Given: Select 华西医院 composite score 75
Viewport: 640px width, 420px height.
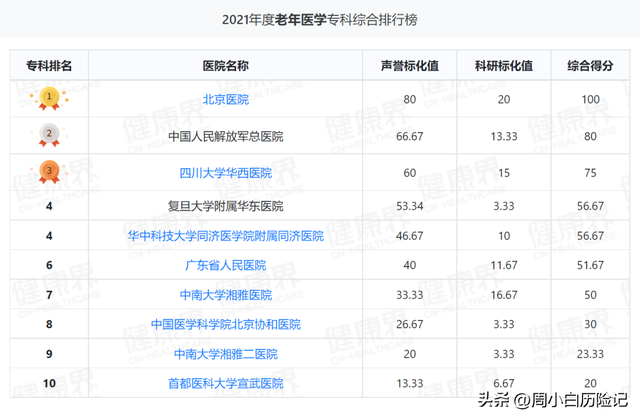Looking at the screenshot, I should pos(590,173).
